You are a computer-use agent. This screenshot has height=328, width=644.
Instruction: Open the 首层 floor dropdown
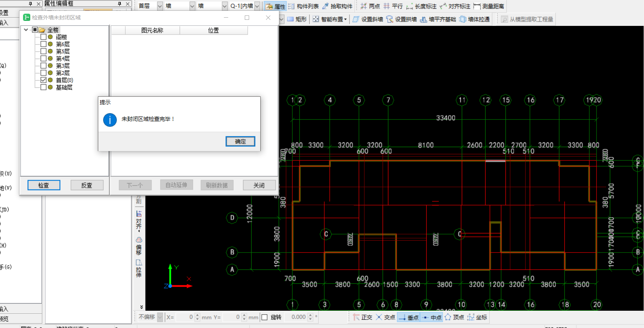coord(160,6)
